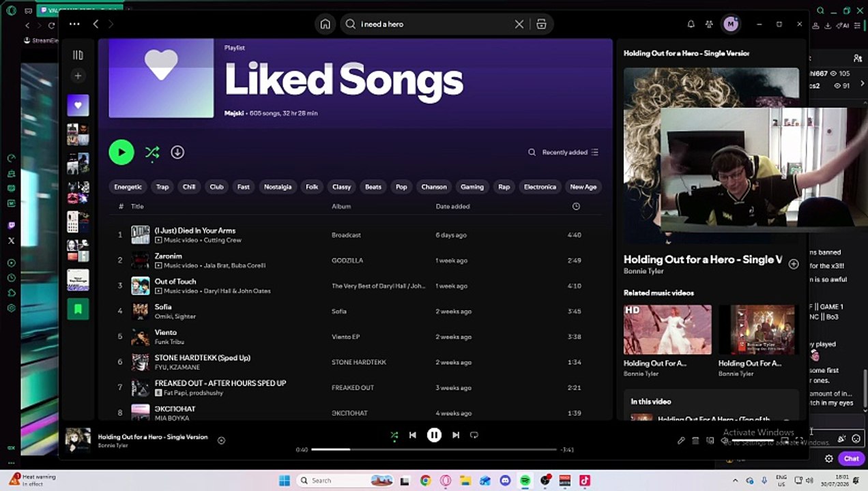Open the play queue icon
This screenshot has height=491, width=868.
coord(695,441)
